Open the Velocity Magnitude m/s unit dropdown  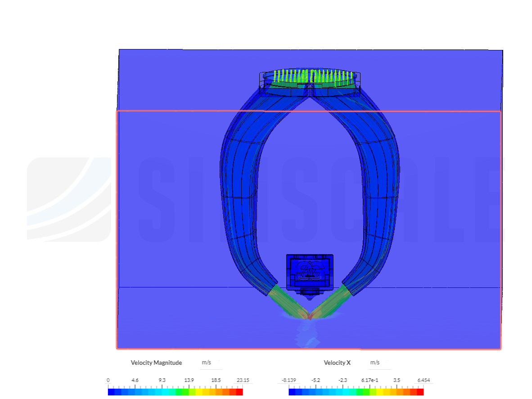click(x=211, y=363)
